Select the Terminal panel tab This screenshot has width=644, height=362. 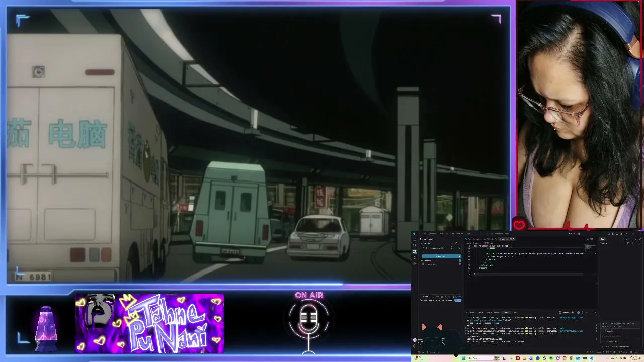click(507, 312)
